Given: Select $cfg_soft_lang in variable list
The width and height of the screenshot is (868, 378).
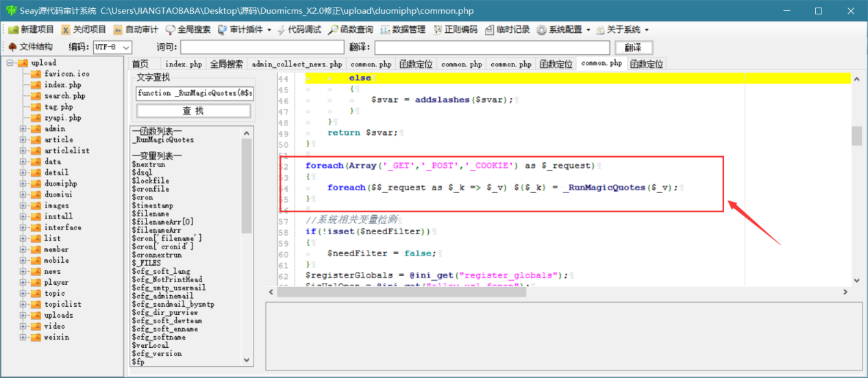Looking at the screenshot, I should click(160, 271).
